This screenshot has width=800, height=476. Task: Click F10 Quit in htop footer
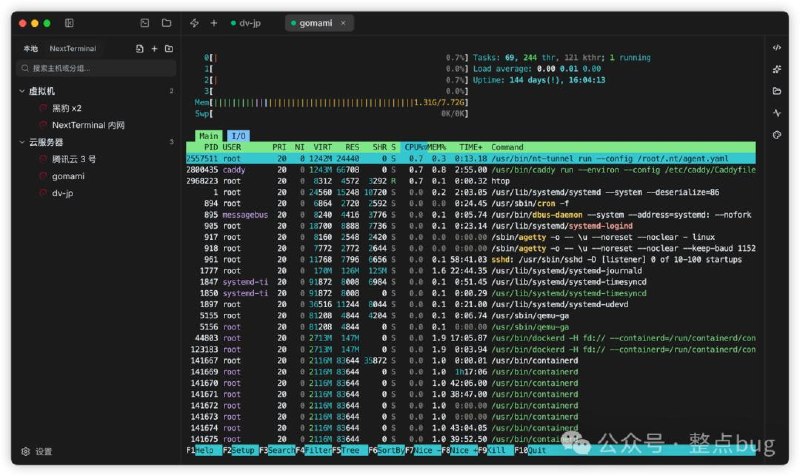coord(531,450)
